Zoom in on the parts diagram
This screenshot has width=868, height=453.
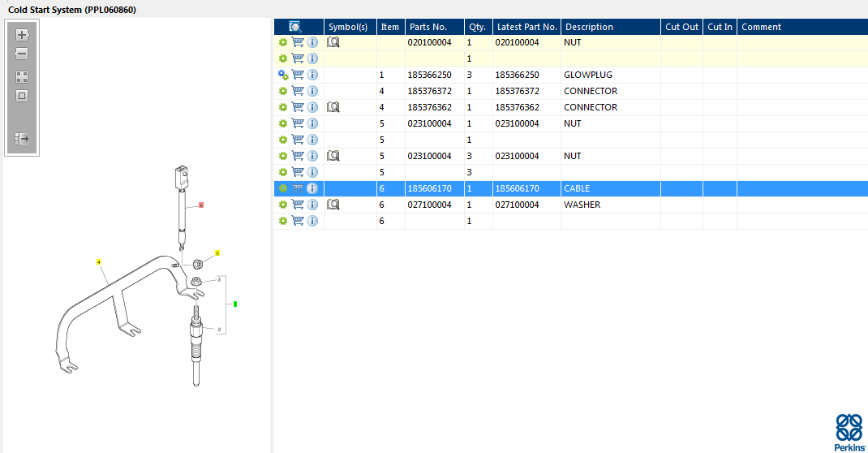22,35
